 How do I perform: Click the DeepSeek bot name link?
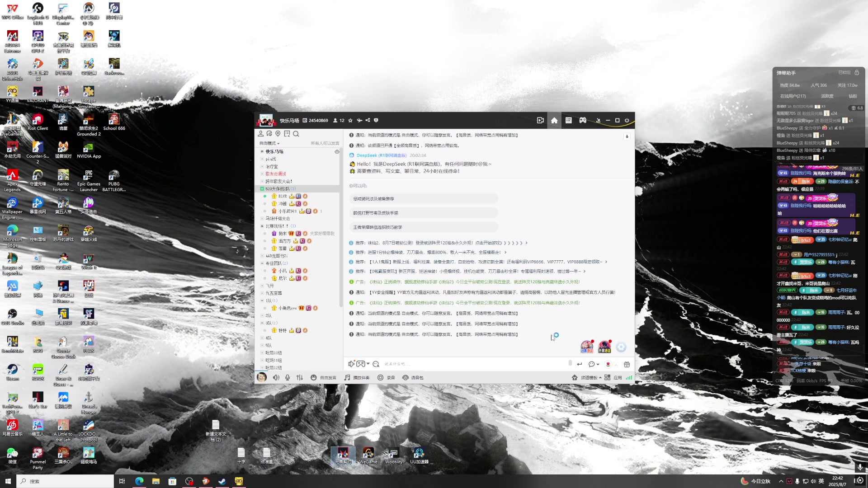[x=382, y=155]
